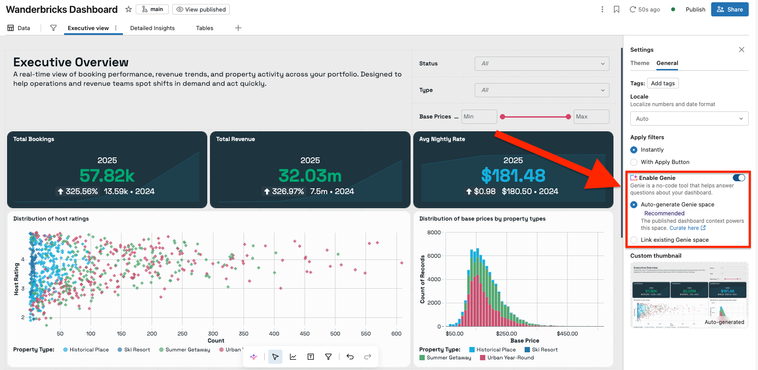
Task: Click Summer Getaway legend in host ratings chart
Action: [184, 349]
